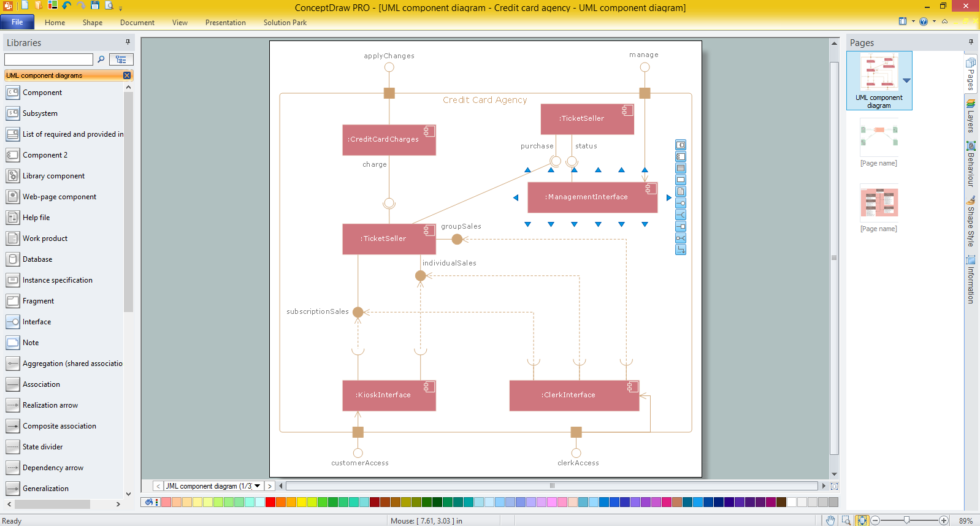Search libraries using the magnifier icon

101,59
